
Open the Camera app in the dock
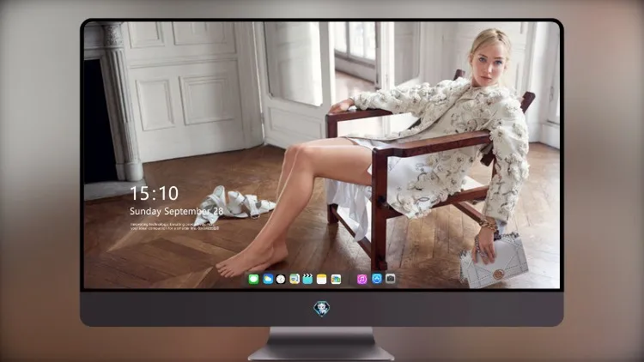[391, 279]
